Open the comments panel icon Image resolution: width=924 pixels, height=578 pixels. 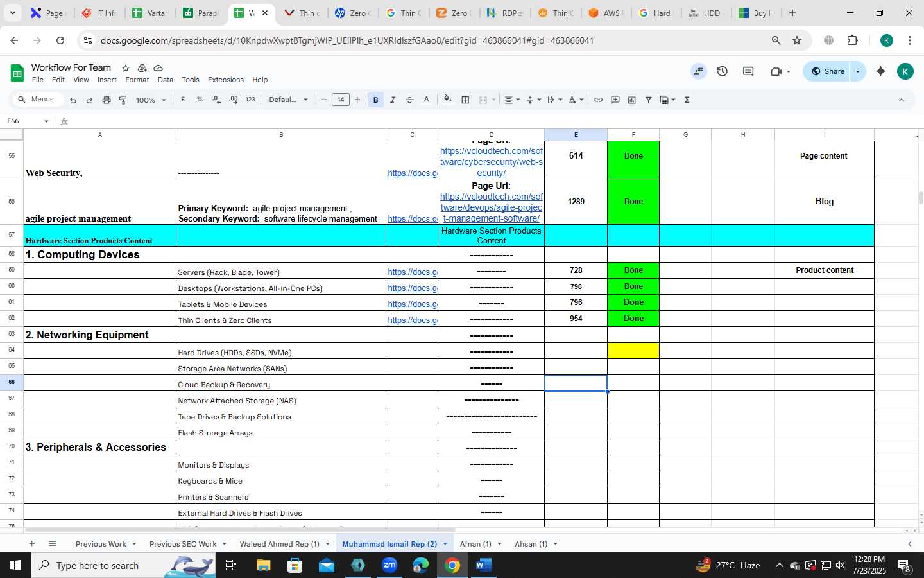point(748,71)
